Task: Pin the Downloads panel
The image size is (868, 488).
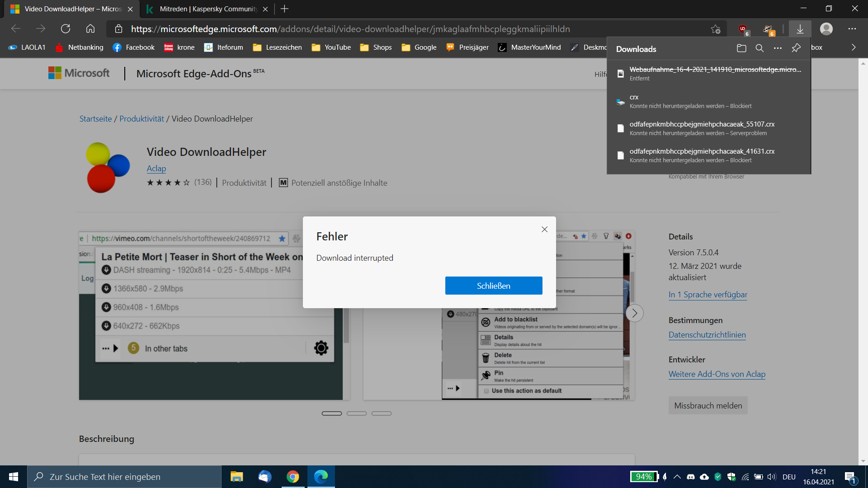Action: click(796, 48)
